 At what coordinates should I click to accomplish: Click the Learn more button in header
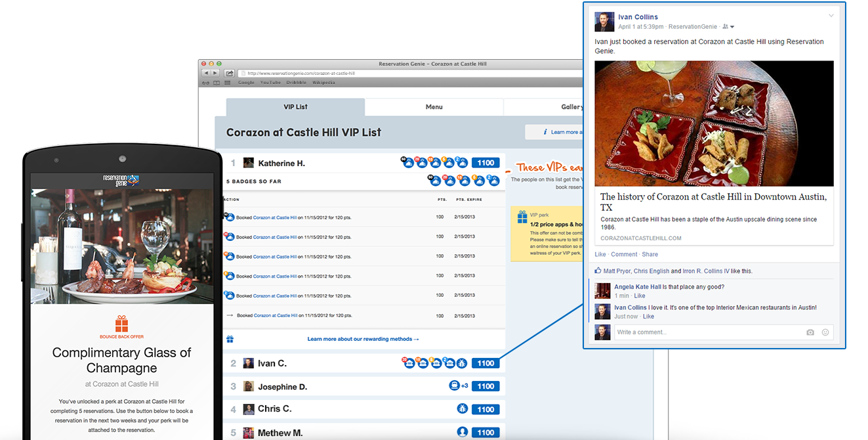[554, 132]
